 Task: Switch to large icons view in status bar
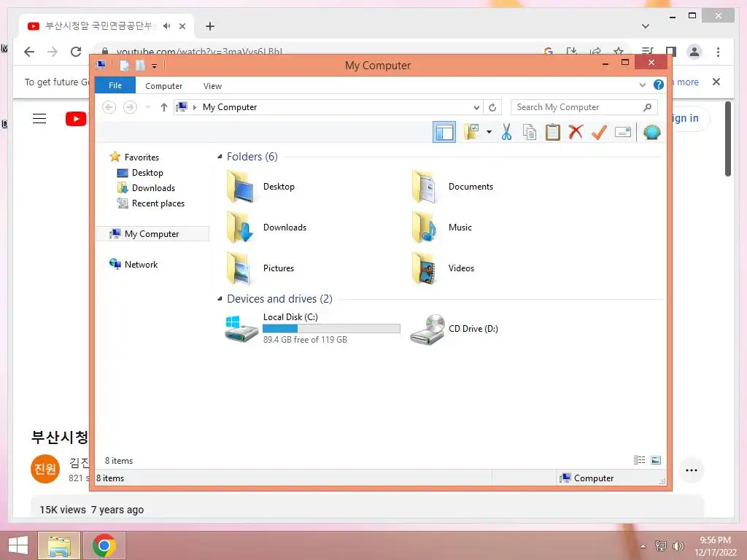coord(656,459)
